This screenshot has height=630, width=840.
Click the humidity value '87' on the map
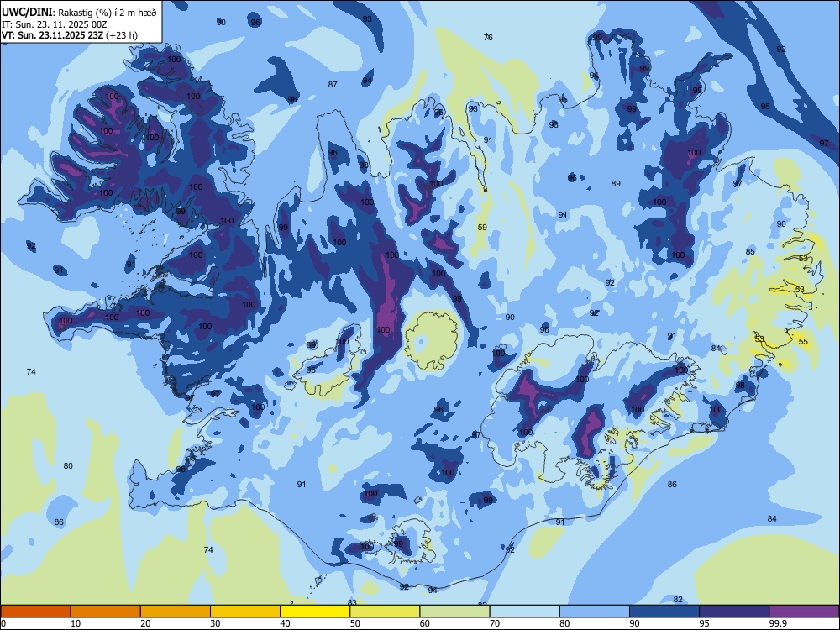[333, 84]
